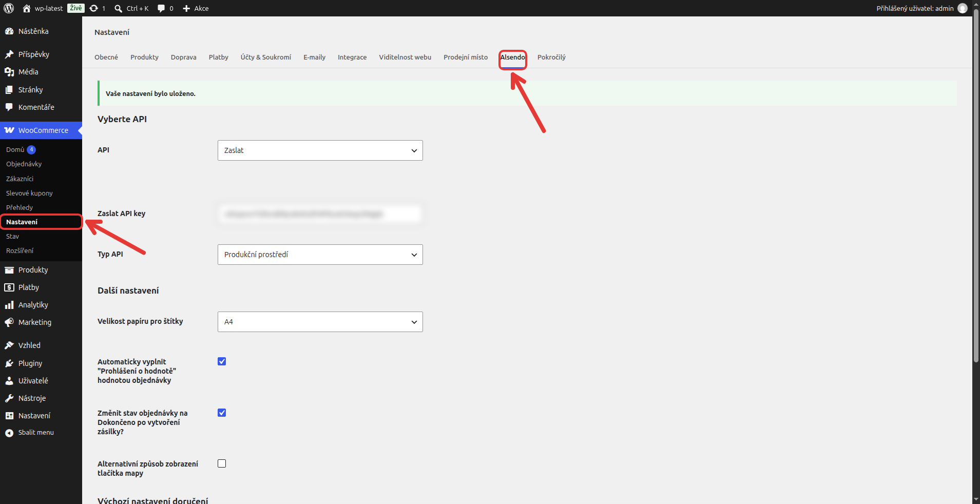Open Vzhled appearance brush icon
Viewport: 980px width, 504px height.
point(9,345)
